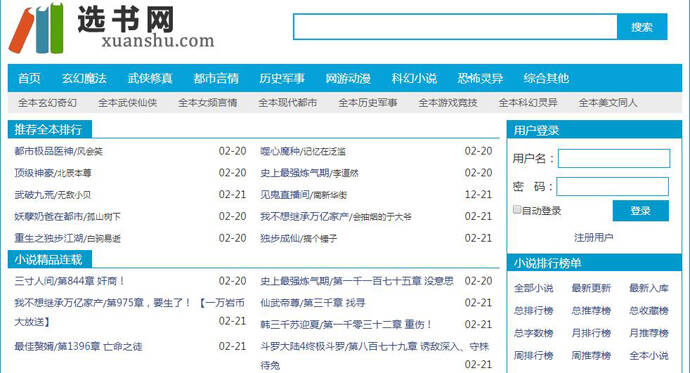Open 史上最强炼气期 第一千一百七十五章 chapter

(x=357, y=281)
